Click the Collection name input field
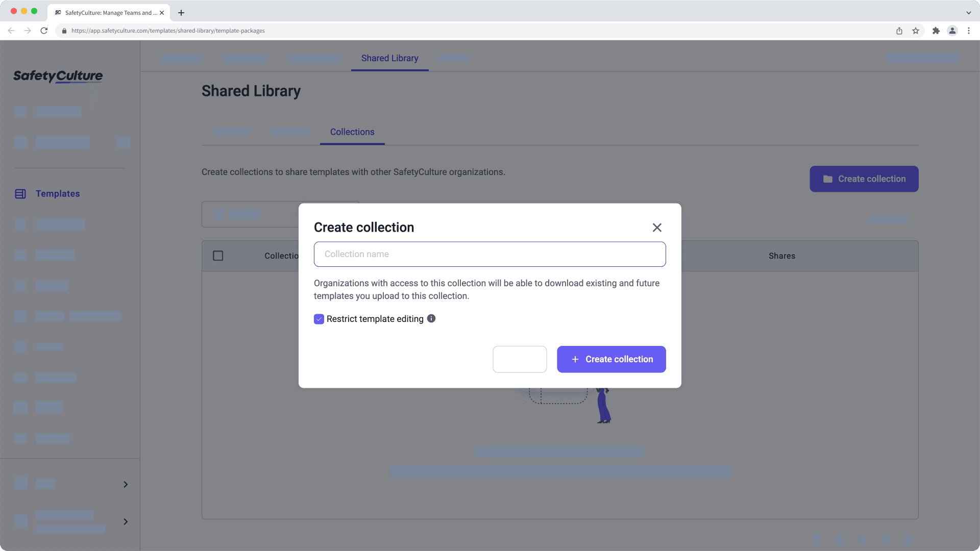980x551 pixels. coord(489,254)
